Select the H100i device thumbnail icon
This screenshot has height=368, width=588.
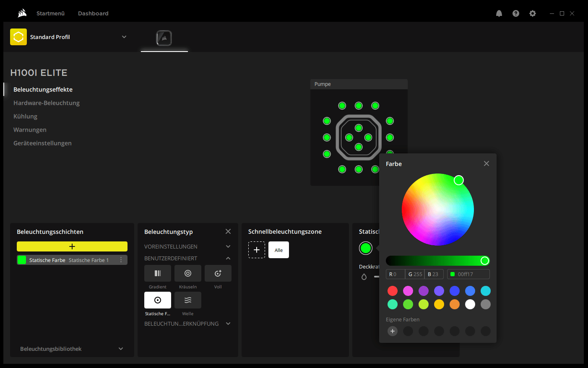point(164,38)
